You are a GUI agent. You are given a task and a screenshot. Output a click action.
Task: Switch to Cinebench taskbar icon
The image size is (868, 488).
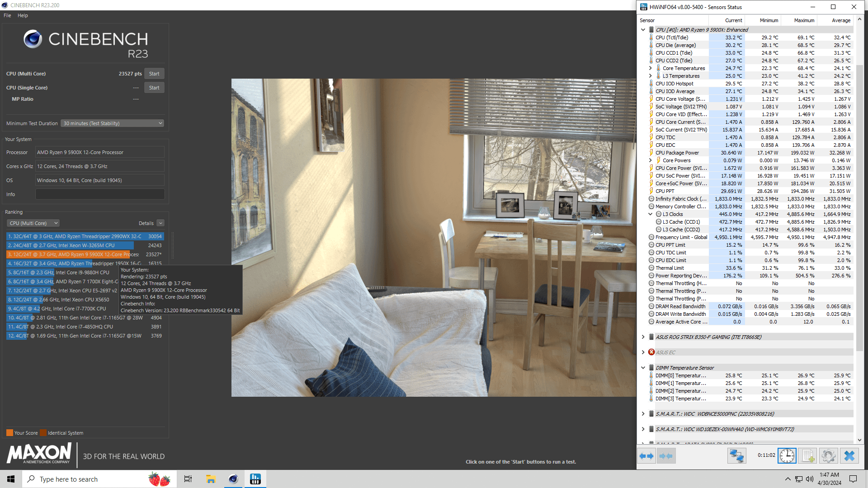tap(233, 479)
